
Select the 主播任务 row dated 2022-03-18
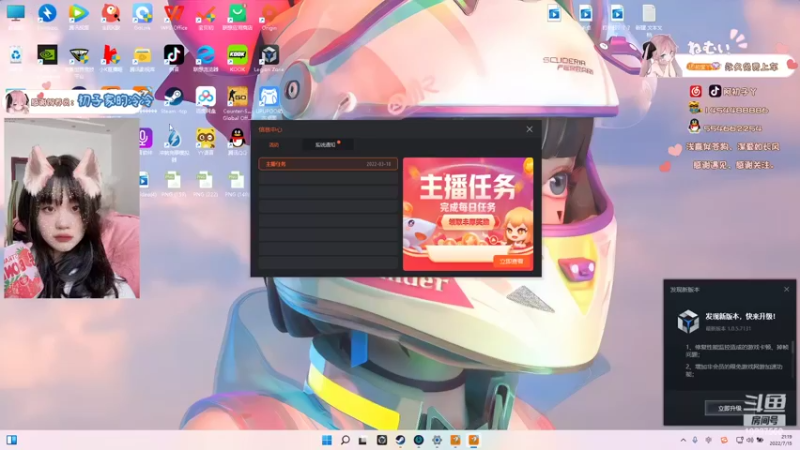328,164
